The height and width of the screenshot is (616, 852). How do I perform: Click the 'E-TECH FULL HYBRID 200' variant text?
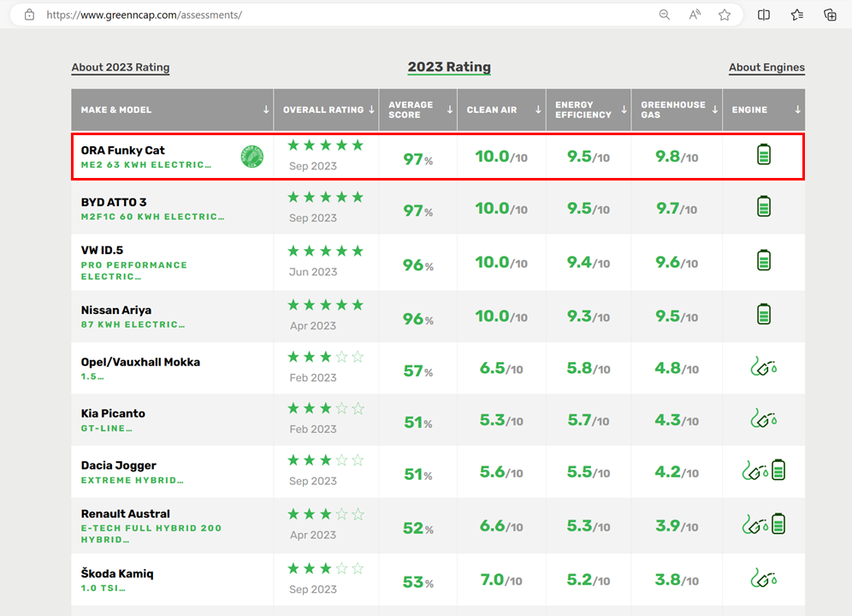click(x=151, y=528)
